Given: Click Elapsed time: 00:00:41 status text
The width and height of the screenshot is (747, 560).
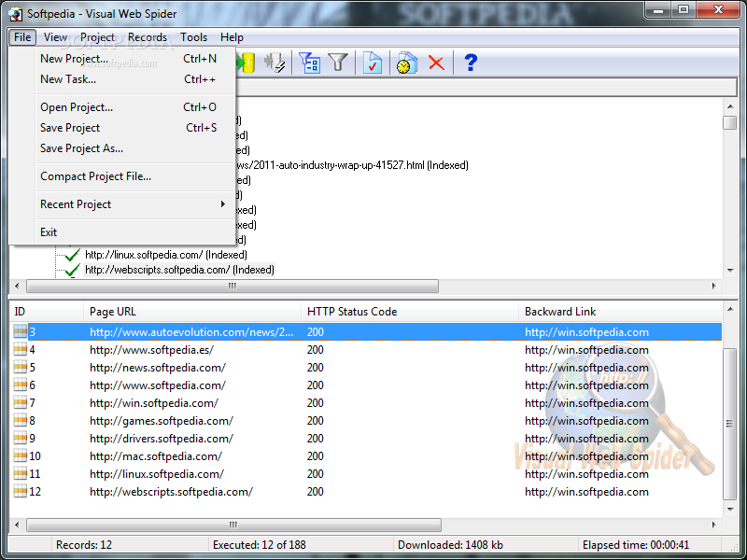Looking at the screenshot, I should pos(636,545).
